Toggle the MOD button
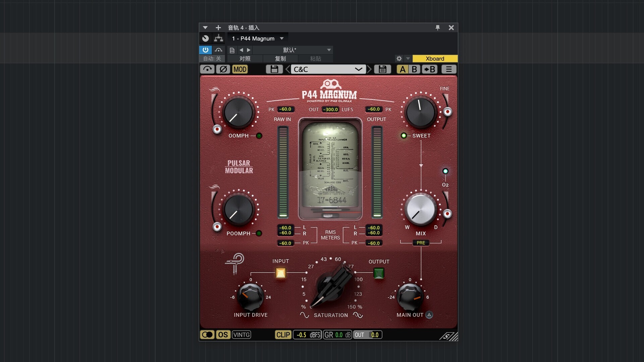This screenshot has height=362, width=644. click(240, 69)
